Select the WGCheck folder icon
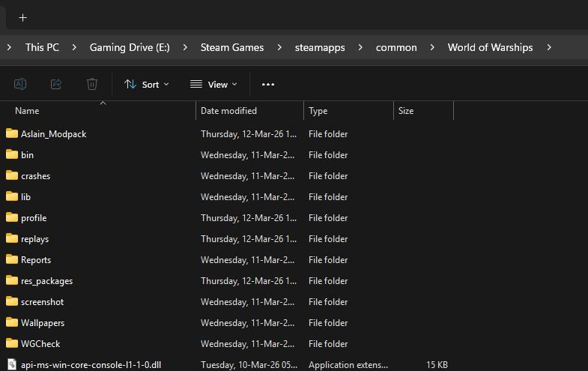588x371 pixels. 12,343
